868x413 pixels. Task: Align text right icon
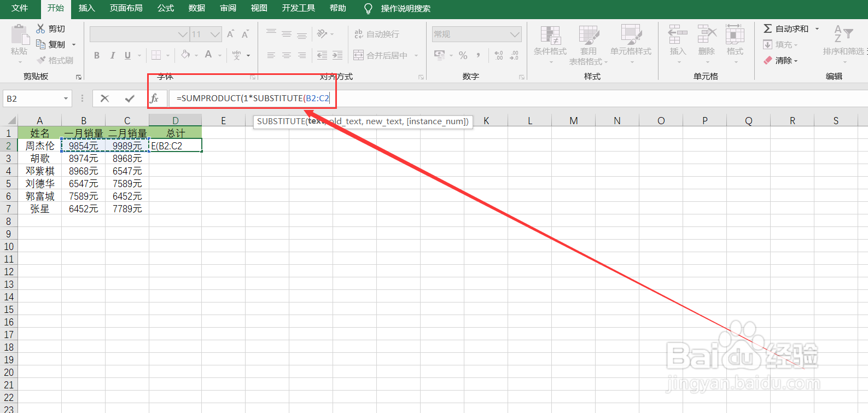pos(302,55)
